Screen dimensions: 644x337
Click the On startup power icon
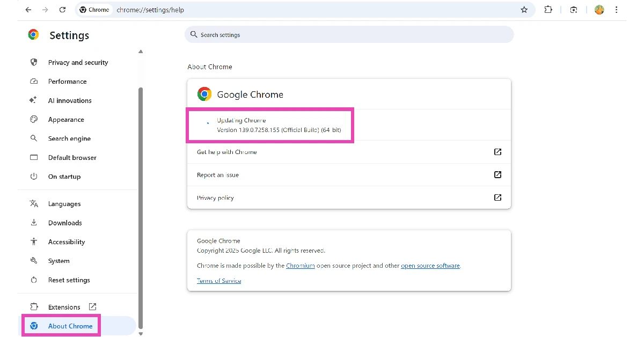point(34,177)
